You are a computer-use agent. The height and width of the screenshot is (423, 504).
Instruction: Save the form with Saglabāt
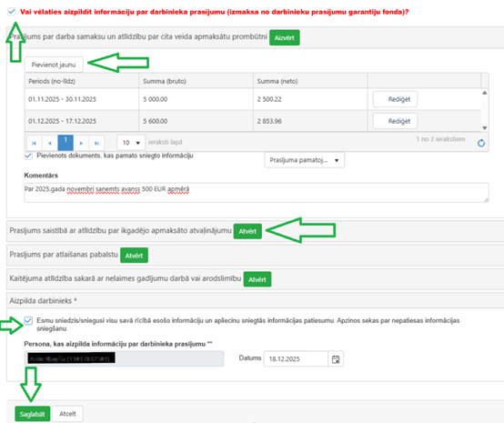(x=33, y=414)
